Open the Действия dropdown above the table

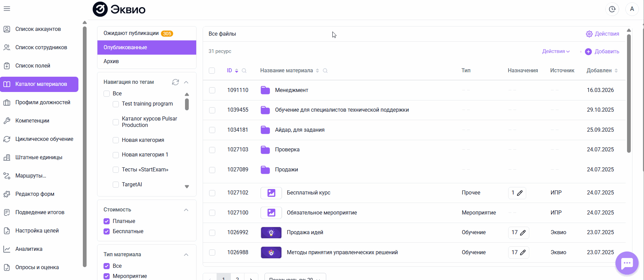click(x=556, y=51)
